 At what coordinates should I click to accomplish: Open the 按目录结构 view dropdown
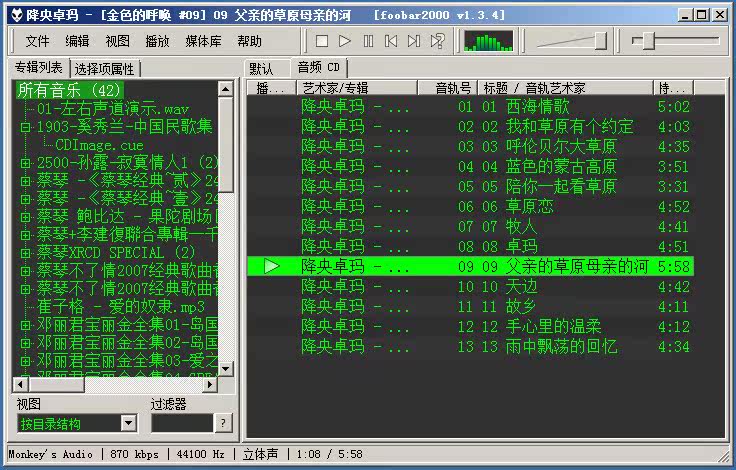coord(128,423)
